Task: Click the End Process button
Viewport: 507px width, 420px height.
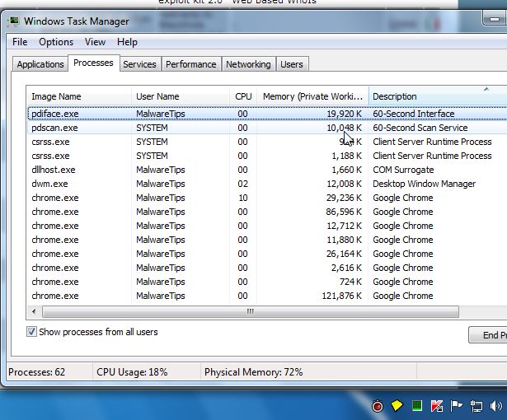Action: [487, 335]
